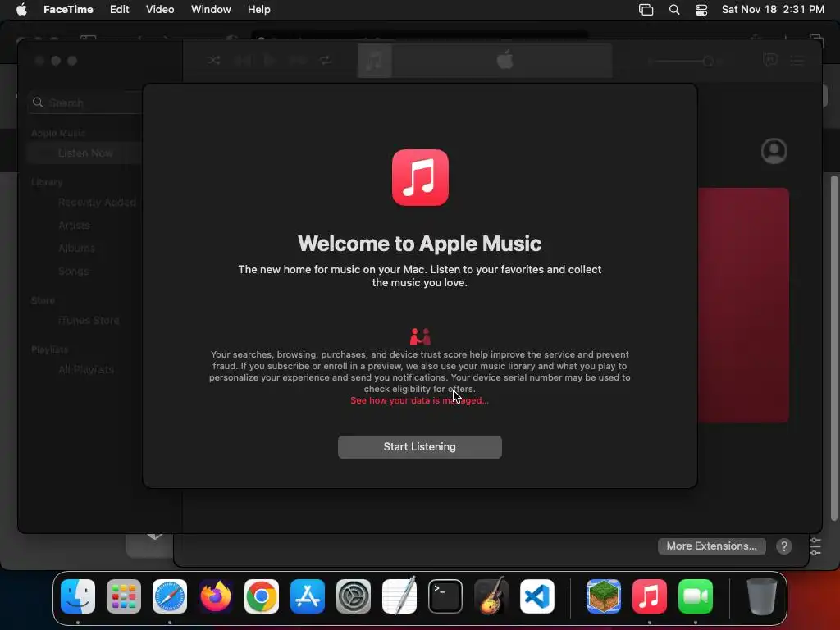The image size is (840, 630).
Task: Launch Firefox from the Dock
Action: point(216,596)
